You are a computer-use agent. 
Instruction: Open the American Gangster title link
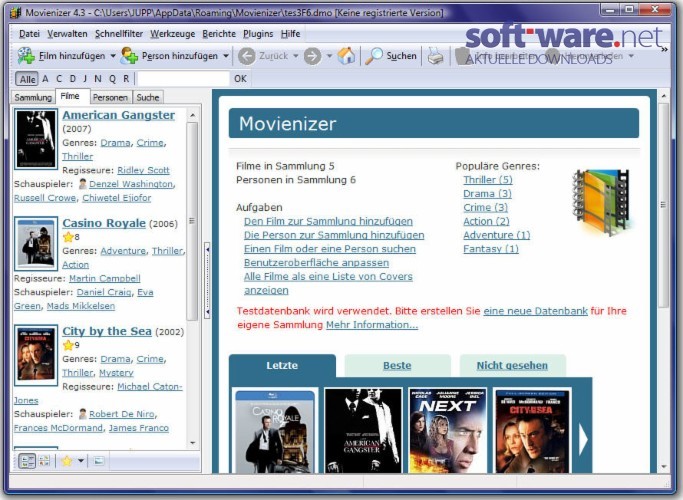click(x=118, y=115)
